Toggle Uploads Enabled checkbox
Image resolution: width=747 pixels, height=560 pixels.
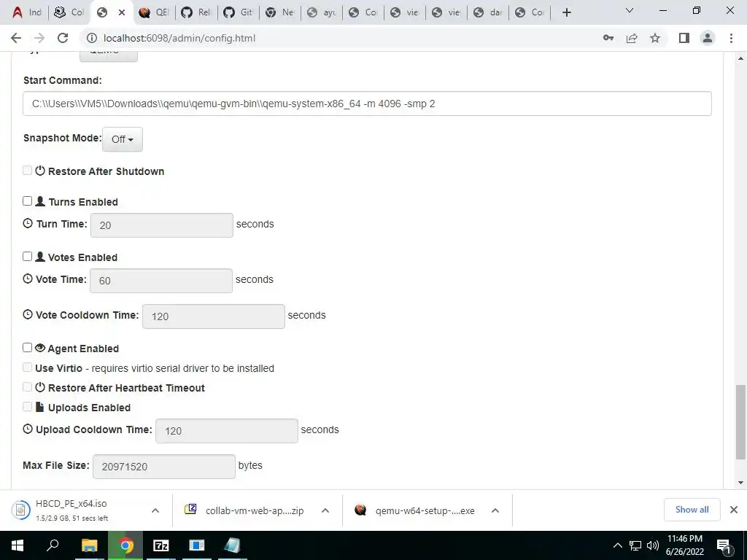click(27, 407)
